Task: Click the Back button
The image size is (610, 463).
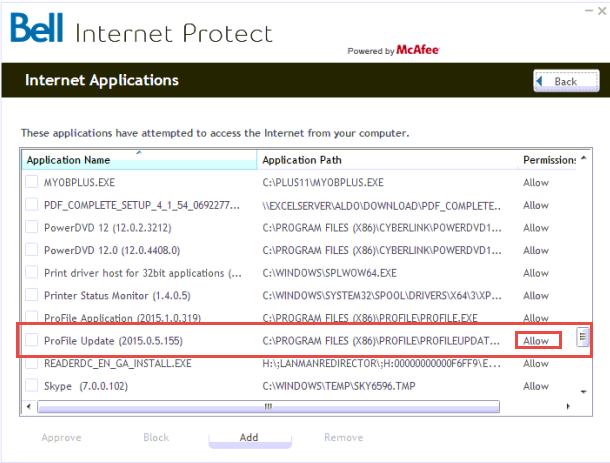Action: click(566, 81)
